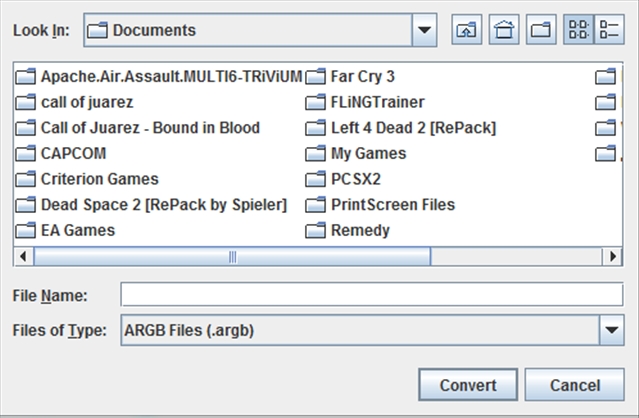Expand the Files of Type dropdown
639x418 pixels.
610,328
